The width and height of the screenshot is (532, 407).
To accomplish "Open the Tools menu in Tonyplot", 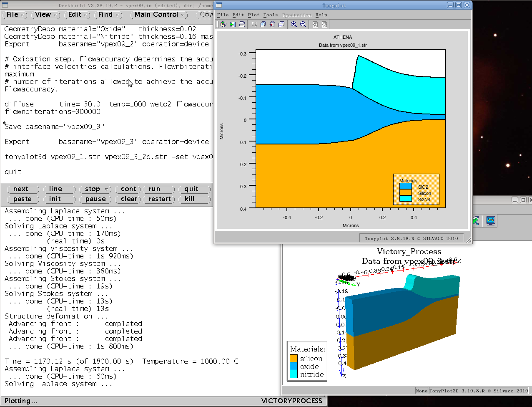I will tap(270, 15).
